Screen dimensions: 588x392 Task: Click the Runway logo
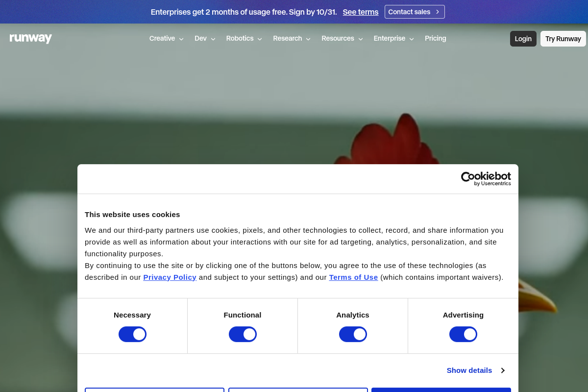[x=30, y=38]
